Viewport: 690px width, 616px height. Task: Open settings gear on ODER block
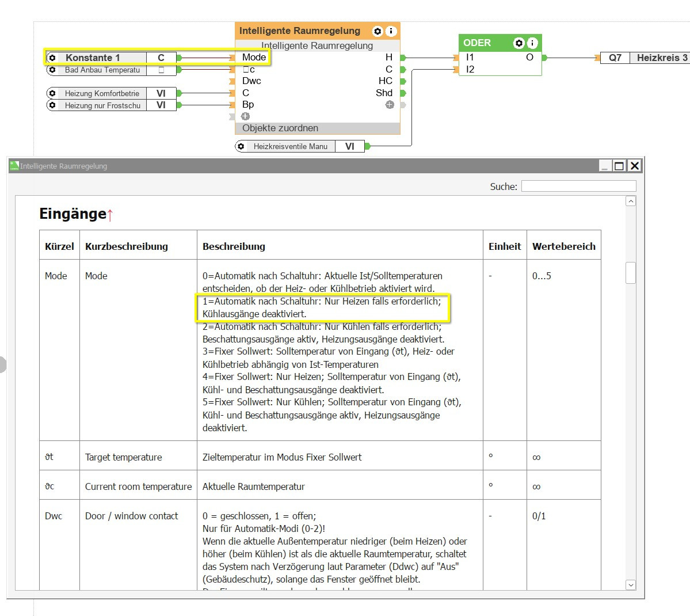519,43
